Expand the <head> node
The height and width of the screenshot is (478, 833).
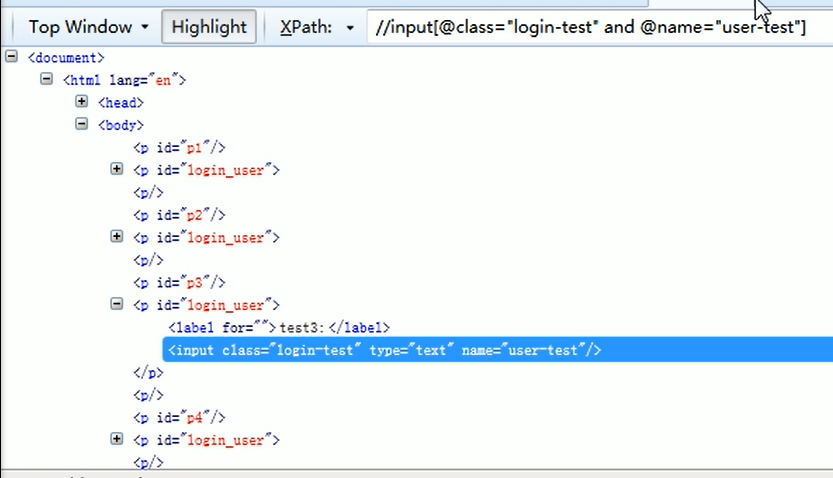click(x=81, y=101)
